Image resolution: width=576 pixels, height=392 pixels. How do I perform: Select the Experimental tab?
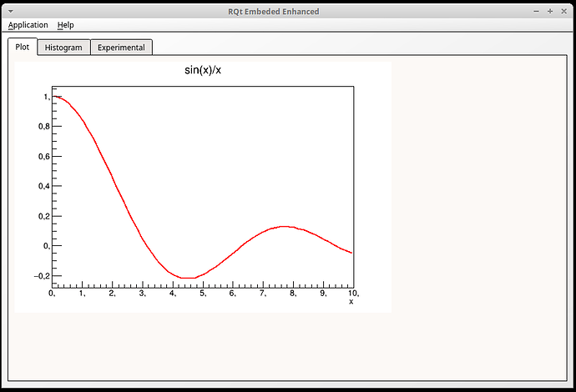click(x=121, y=48)
